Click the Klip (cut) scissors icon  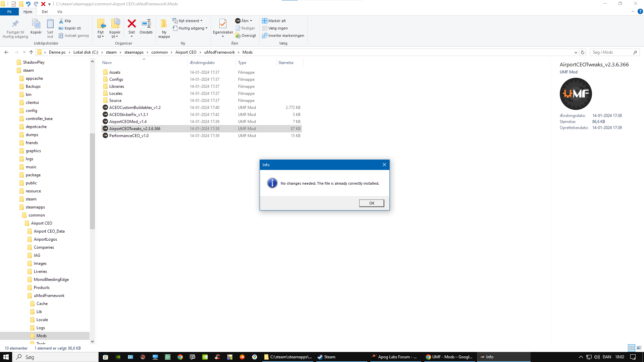[61, 21]
